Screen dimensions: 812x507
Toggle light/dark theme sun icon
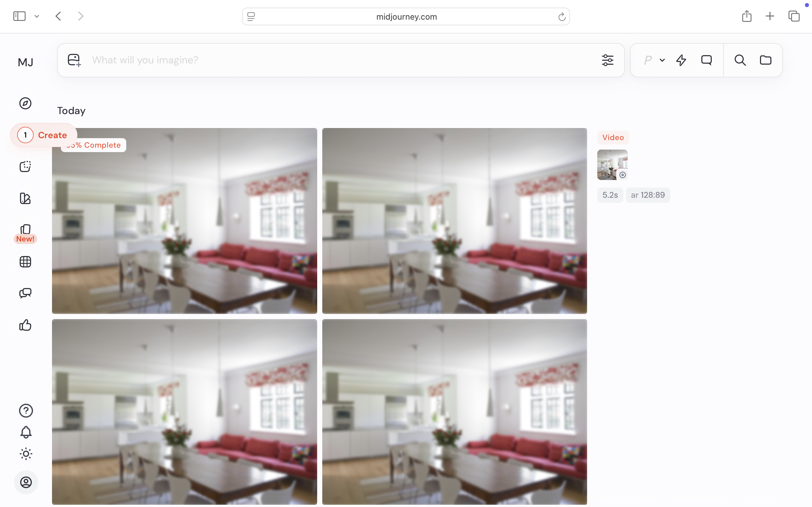(x=26, y=454)
